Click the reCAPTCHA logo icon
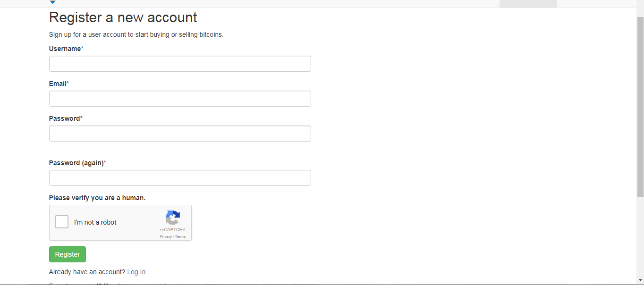The height and width of the screenshot is (285, 644). coord(173,218)
